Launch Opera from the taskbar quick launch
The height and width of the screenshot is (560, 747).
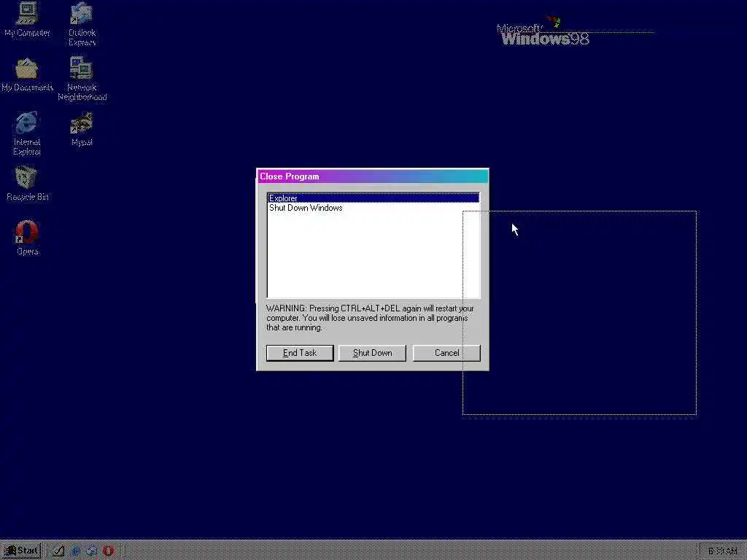coord(109,551)
